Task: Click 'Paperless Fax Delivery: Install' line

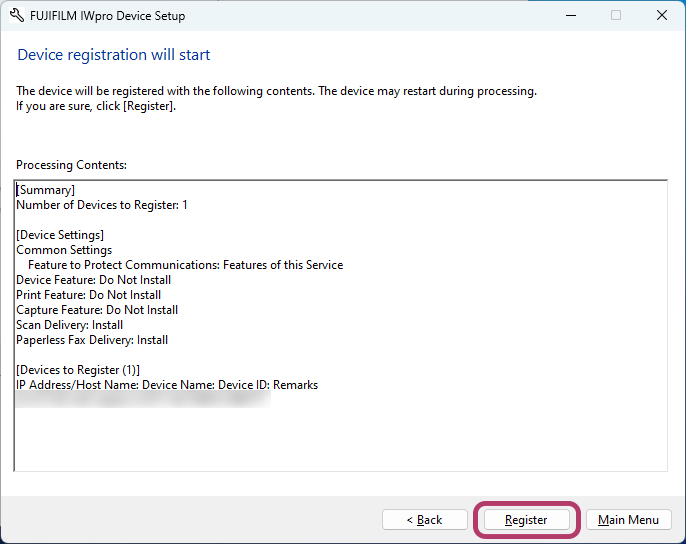Action: coord(92,340)
